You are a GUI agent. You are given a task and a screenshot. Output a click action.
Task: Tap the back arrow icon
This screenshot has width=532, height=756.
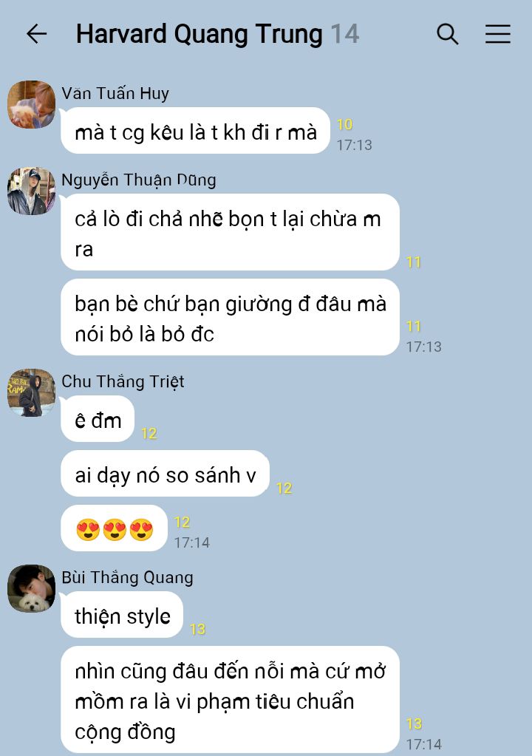coord(37,34)
